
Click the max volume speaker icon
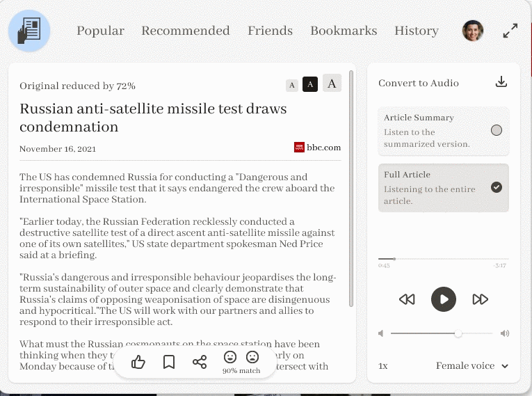[505, 333]
